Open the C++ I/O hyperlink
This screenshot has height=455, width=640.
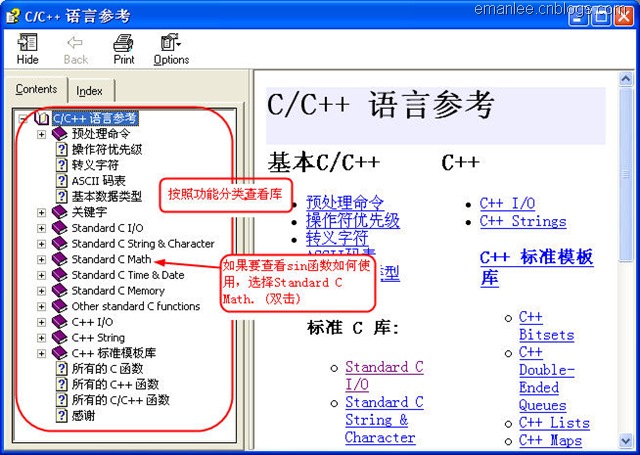pyautogui.click(x=507, y=203)
